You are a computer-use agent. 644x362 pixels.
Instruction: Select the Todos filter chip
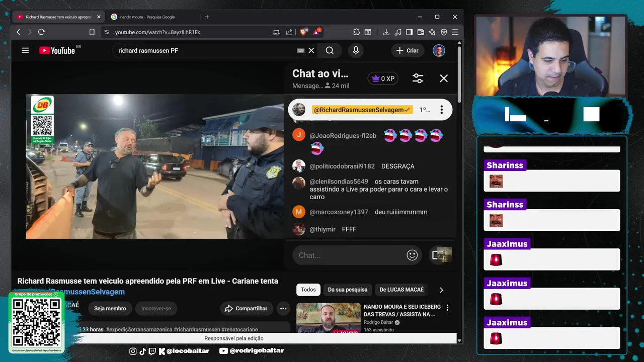click(308, 290)
